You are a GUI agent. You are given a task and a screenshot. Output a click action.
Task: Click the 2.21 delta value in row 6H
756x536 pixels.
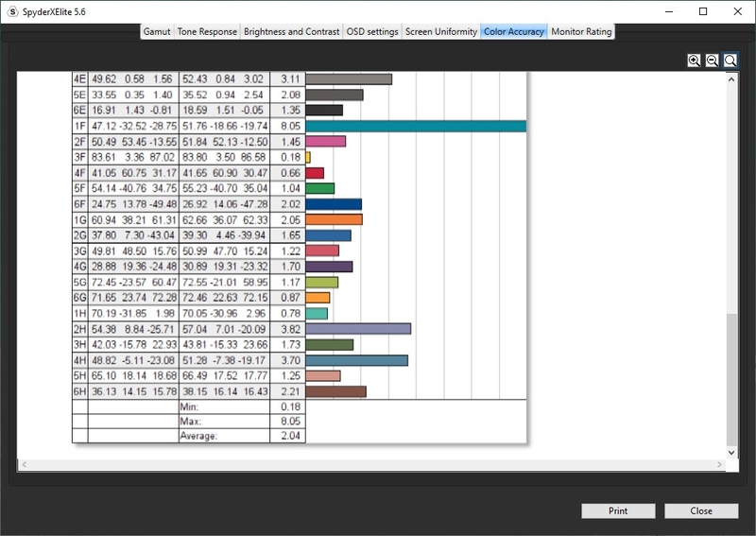[x=290, y=391]
